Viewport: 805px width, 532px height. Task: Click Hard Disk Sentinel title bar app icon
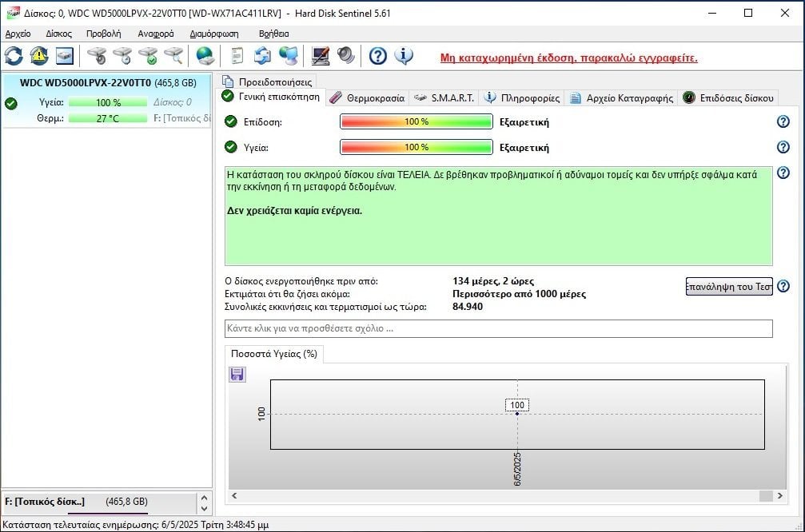14,13
